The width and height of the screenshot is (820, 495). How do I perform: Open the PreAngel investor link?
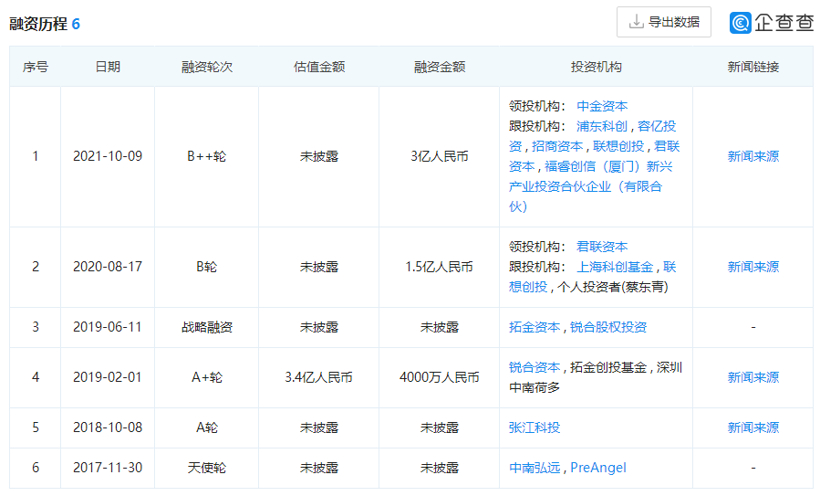click(x=598, y=467)
